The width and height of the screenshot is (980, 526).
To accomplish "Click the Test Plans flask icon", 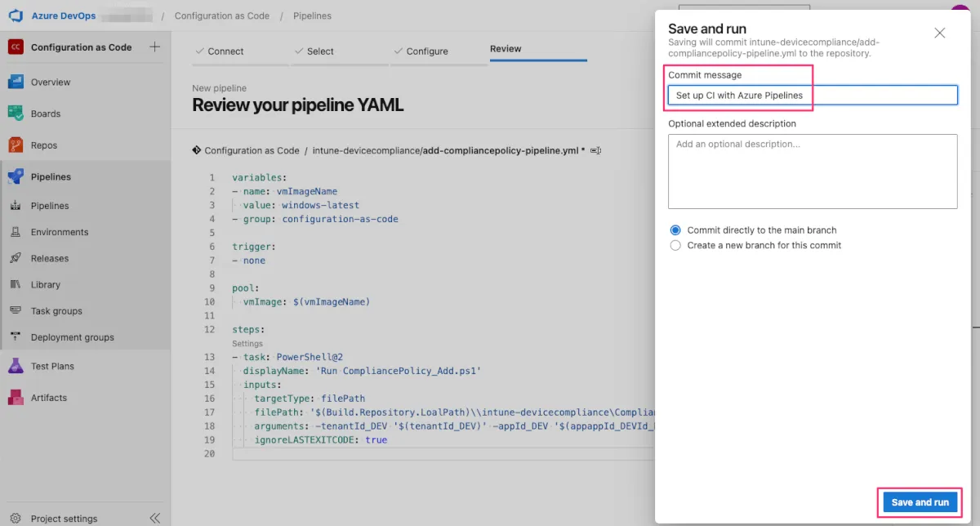I will [16, 366].
